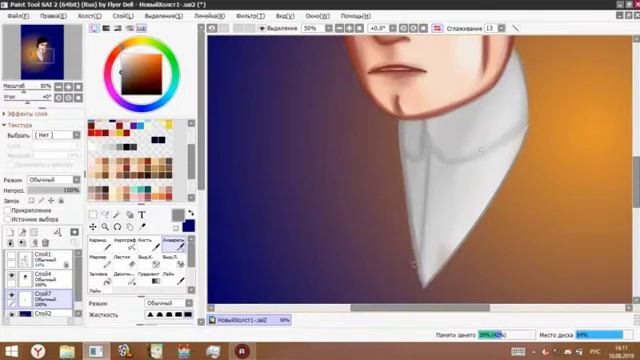Open the Окно menu
Screen dimensions: 640x360
[318, 16]
